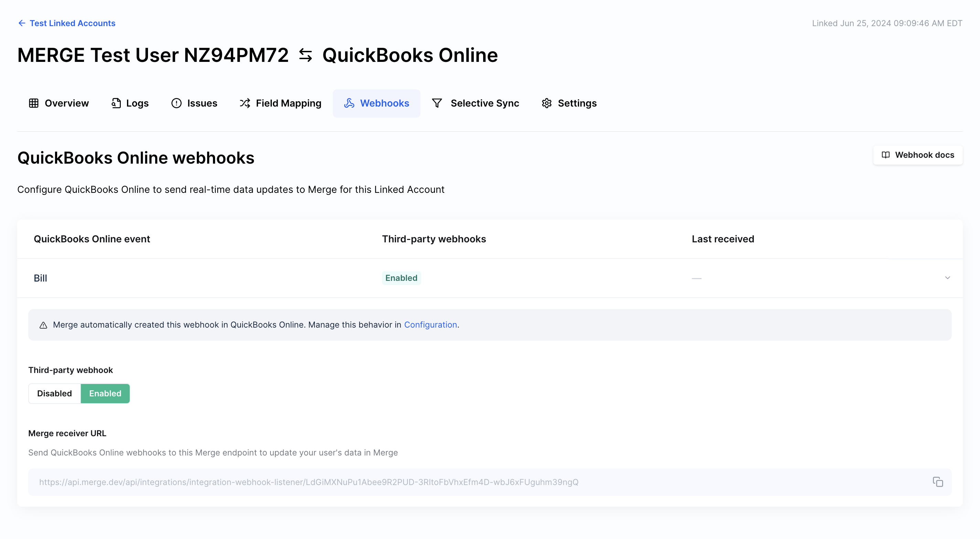Click the back arrow icon beside Test Linked Accounts
This screenshot has height=539, width=980.
(22, 23)
